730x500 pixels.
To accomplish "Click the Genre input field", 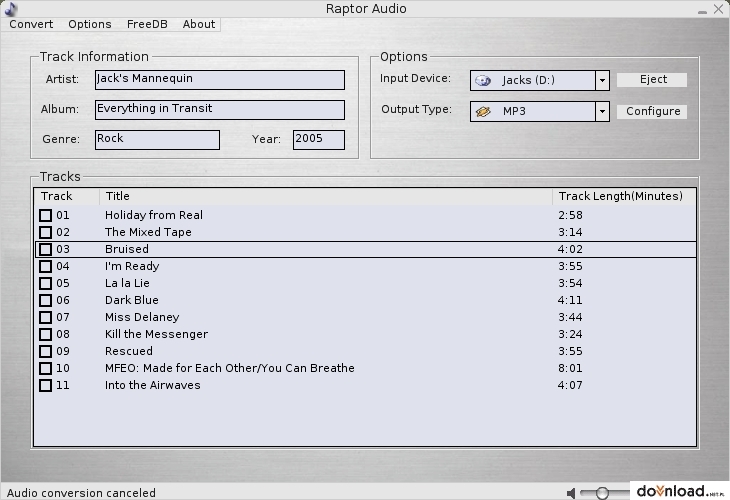I will point(157,140).
